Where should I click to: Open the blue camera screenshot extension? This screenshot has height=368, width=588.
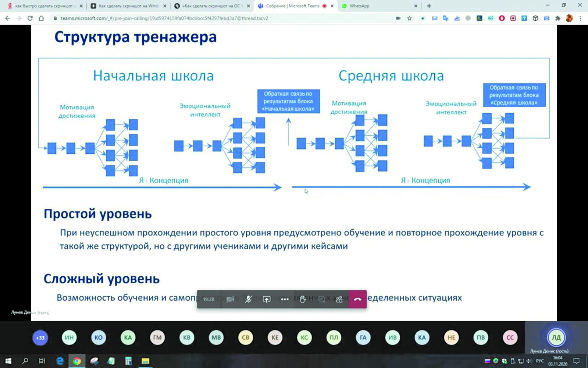(546, 18)
